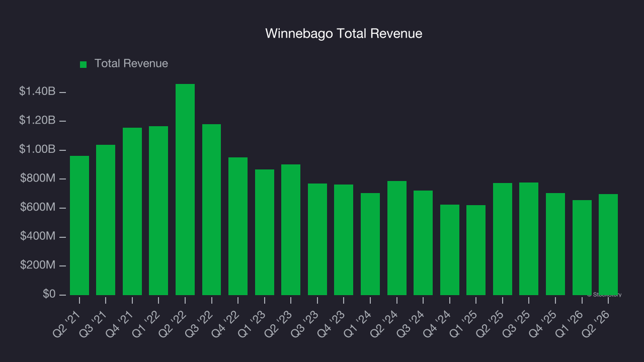
Task: Select the Total Revenue legend label
Action: [131, 64]
